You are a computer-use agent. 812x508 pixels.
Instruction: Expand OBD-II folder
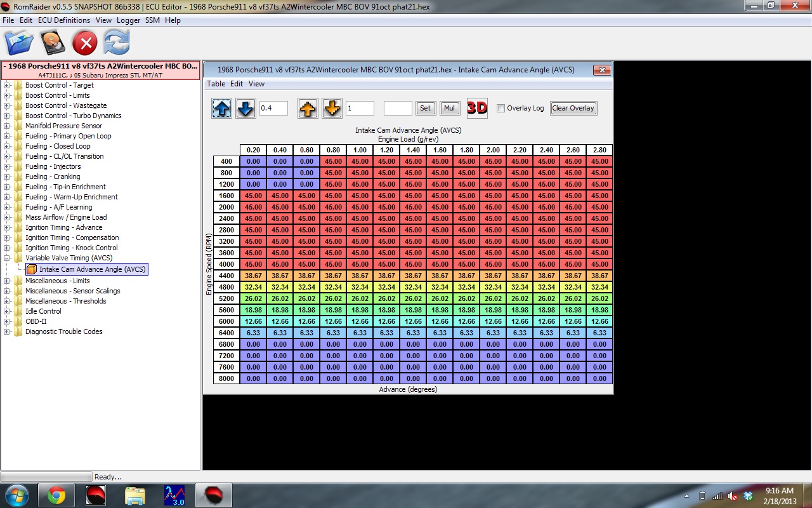coord(7,321)
